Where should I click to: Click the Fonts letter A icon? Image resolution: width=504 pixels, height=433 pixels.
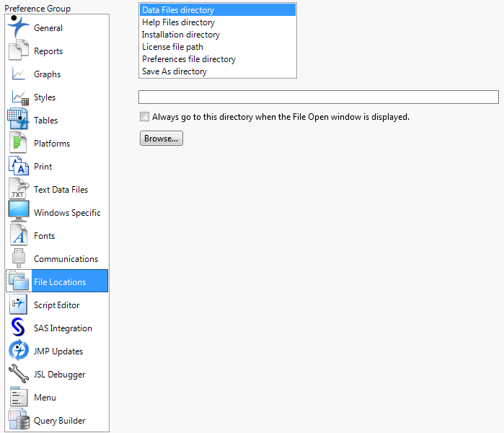tap(19, 235)
